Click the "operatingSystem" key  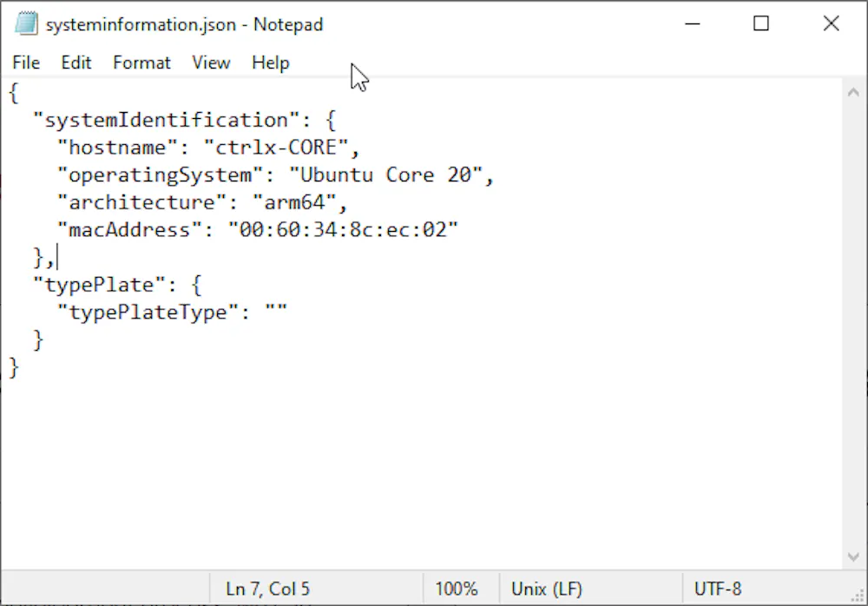(160, 175)
